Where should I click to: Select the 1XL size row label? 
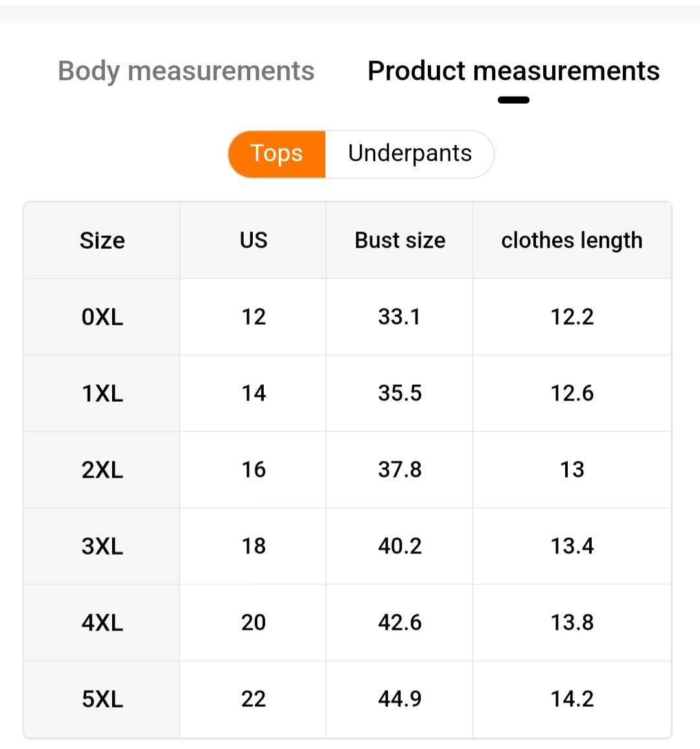tap(102, 393)
